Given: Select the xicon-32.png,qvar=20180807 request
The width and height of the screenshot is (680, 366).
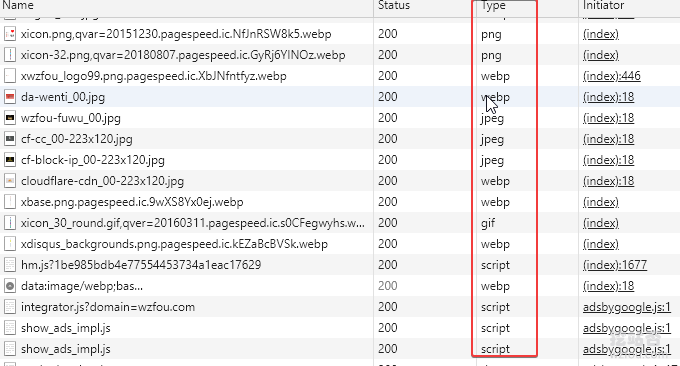Looking at the screenshot, I should point(183,55).
